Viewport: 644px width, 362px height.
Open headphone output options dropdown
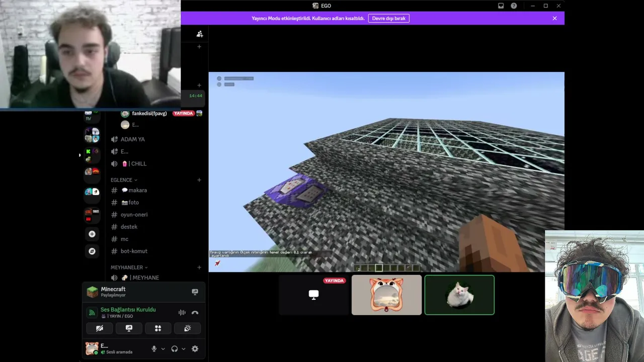[183, 349]
